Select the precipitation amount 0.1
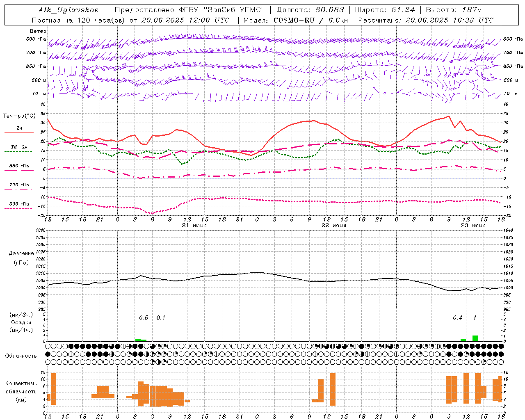This screenshot has height=420, width=525. coord(161,318)
